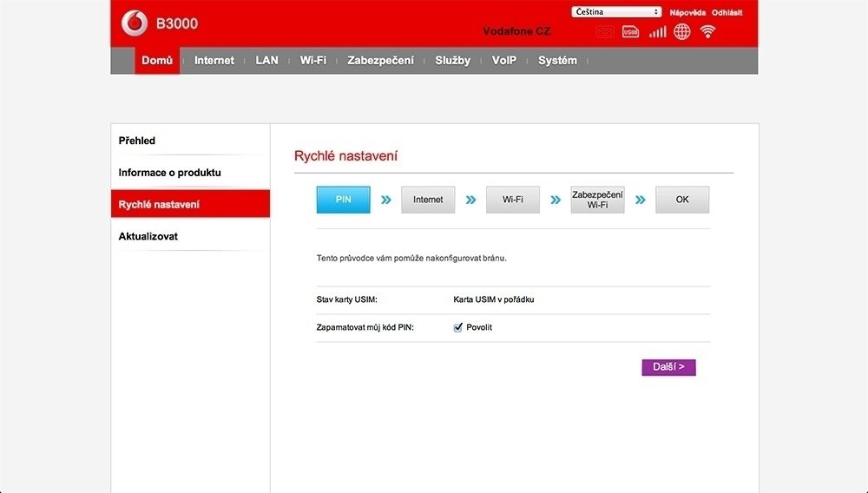Check the USIM card status icon
This screenshot has width=868, height=493.
(x=630, y=32)
